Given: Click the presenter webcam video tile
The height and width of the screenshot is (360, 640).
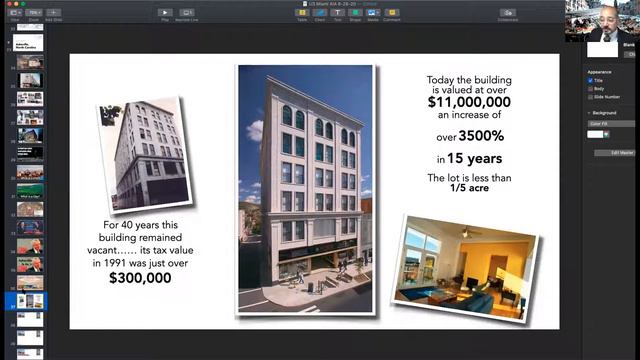Looking at the screenshot, I should pos(602,21).
